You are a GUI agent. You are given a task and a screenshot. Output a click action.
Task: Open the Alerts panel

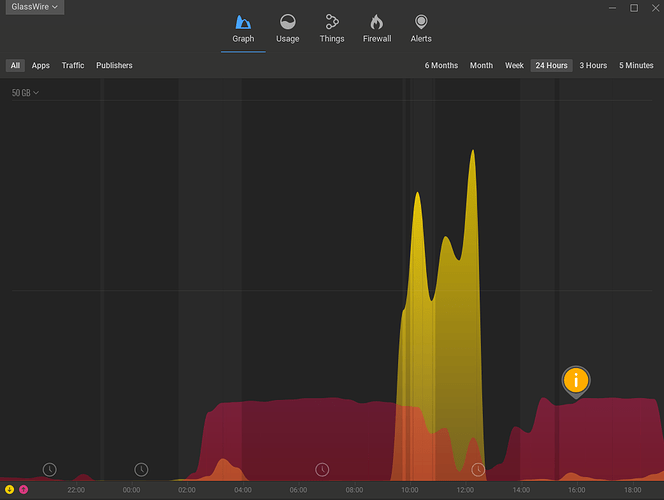[x=421, y=28]
